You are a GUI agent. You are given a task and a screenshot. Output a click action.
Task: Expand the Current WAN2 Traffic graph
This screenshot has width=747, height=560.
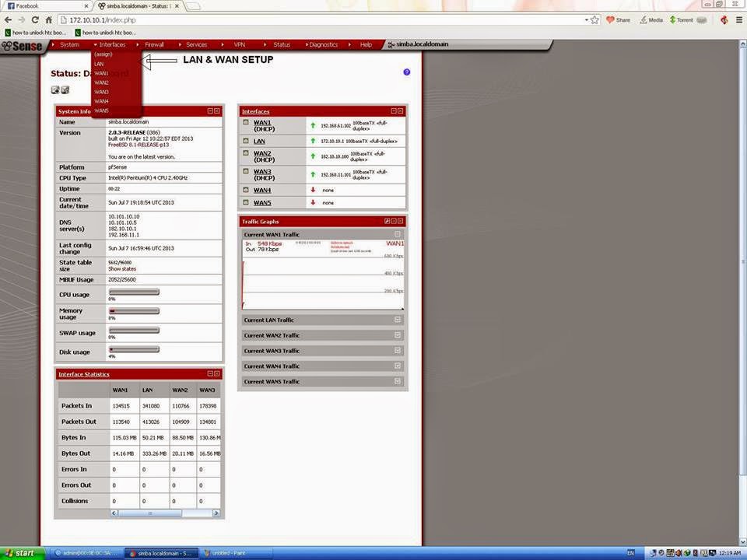pyautogui.click(x=398, y=335)
